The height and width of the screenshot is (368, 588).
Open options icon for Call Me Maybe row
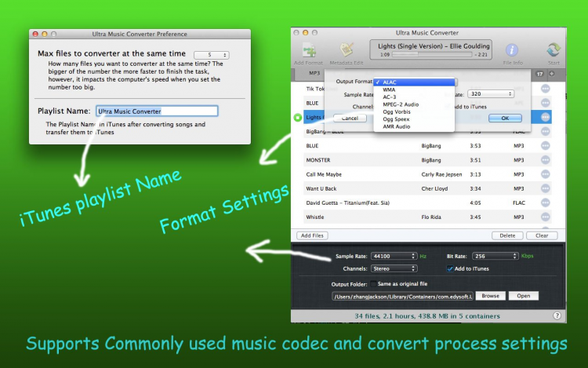coord(545,174)
